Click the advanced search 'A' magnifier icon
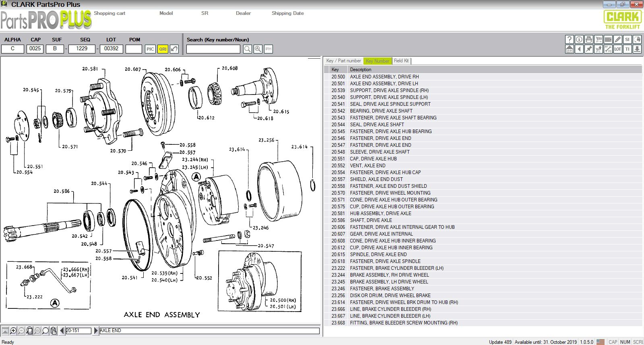The height and width of the screenshot is (345, 644). [258, 49]
